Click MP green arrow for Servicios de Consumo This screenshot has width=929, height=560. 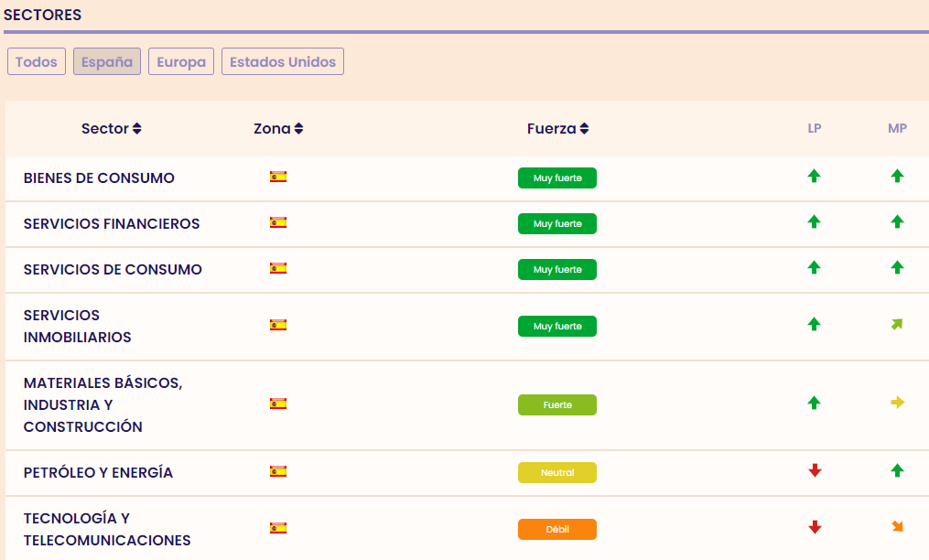click(x=897, y=268)
